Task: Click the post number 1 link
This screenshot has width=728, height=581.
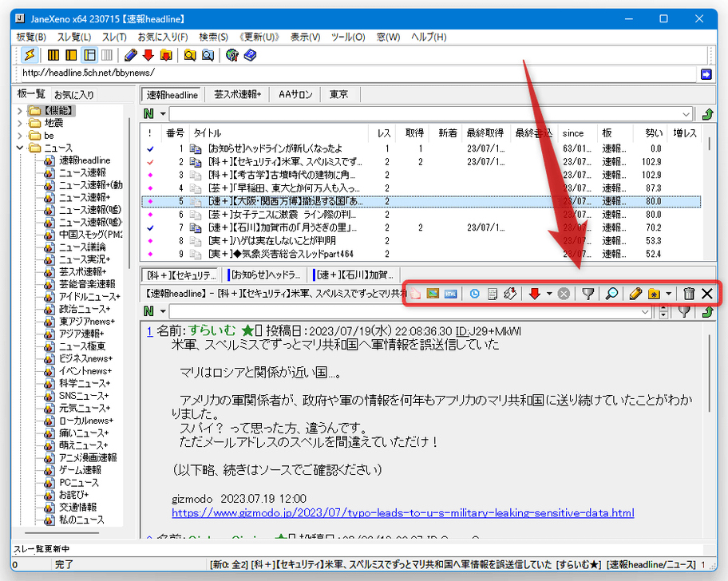Action: [149, 331]
